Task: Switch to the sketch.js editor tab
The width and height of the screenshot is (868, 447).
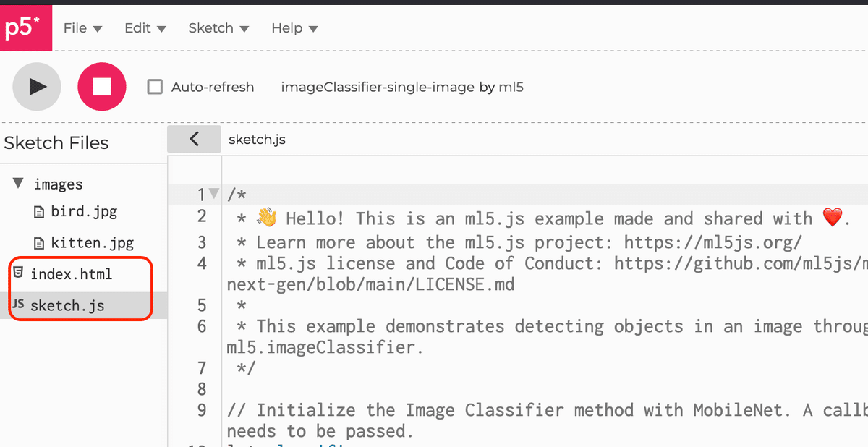Action: [256, 139]
